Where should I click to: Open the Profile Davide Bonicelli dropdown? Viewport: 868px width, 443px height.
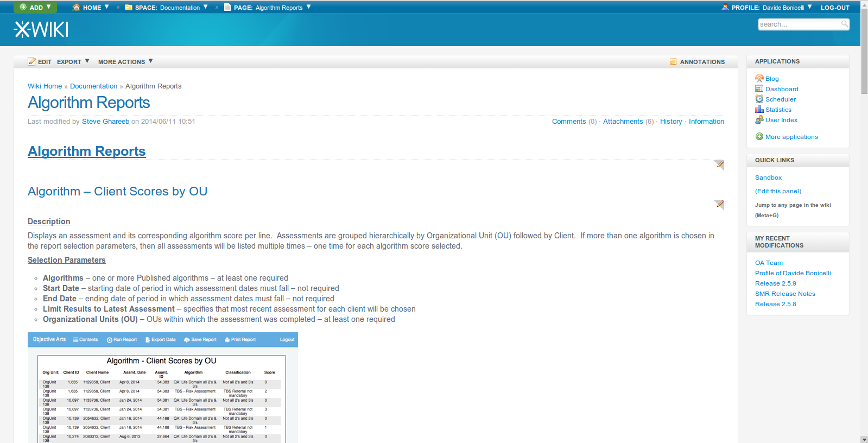click(x=809, y=8)
